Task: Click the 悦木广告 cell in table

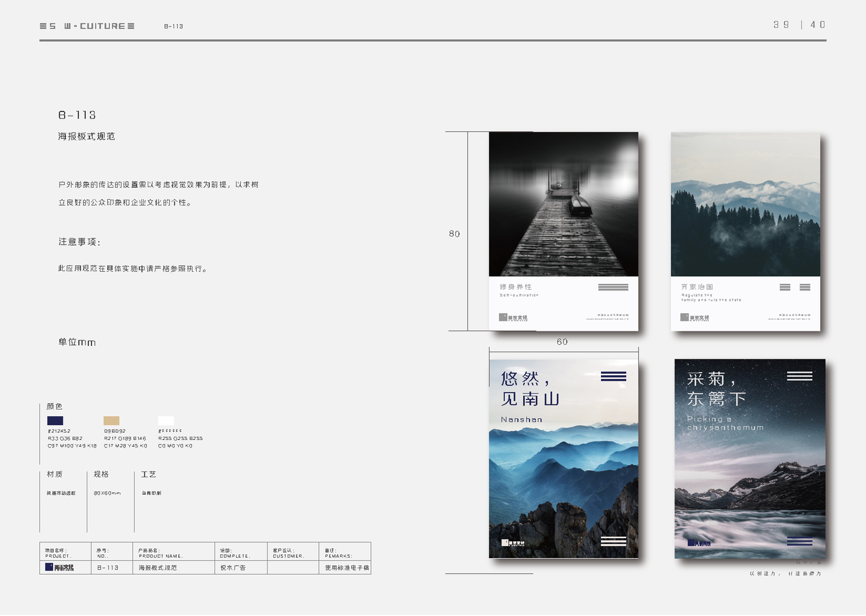Action: click(241, 568)
